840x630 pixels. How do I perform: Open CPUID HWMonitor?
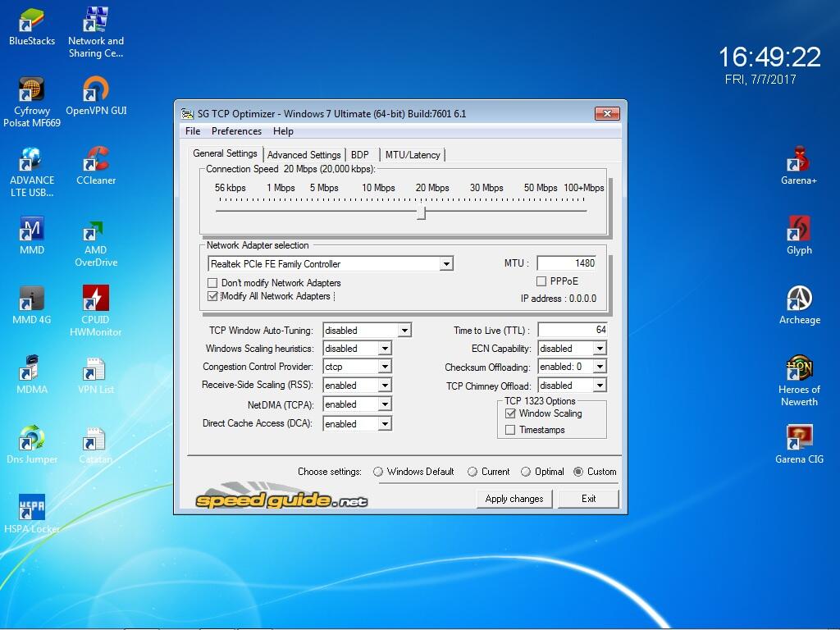tap(94, 295)
